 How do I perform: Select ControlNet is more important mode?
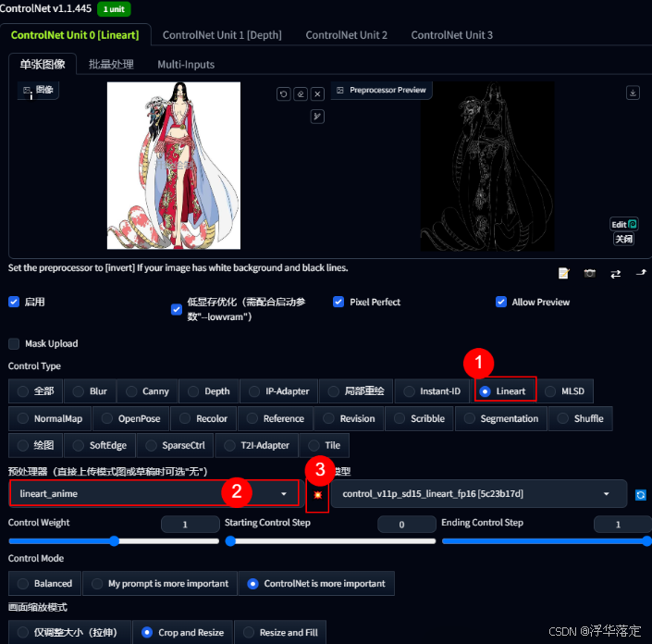tap(316, 583)
